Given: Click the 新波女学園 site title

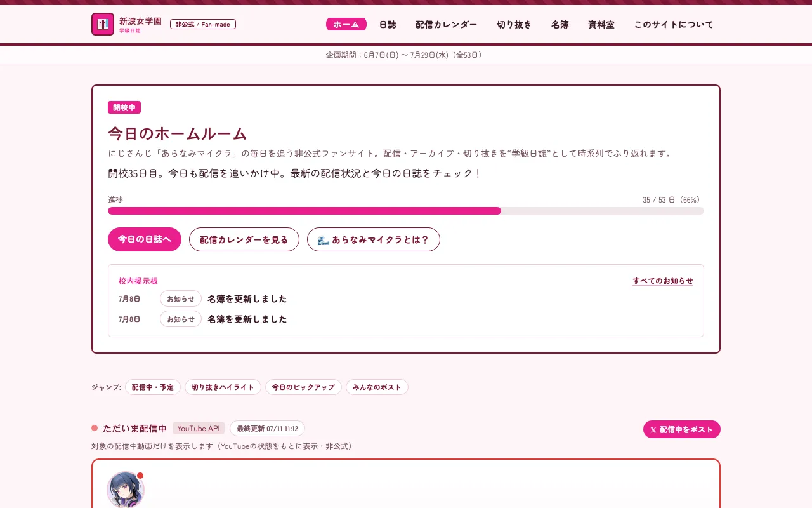Looking at the screenshot, I should pyautogui.click(x=140, y=21).
